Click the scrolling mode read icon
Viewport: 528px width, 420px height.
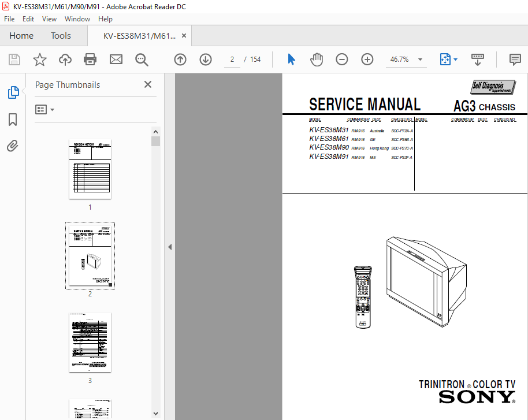click(x=477, y=60)
